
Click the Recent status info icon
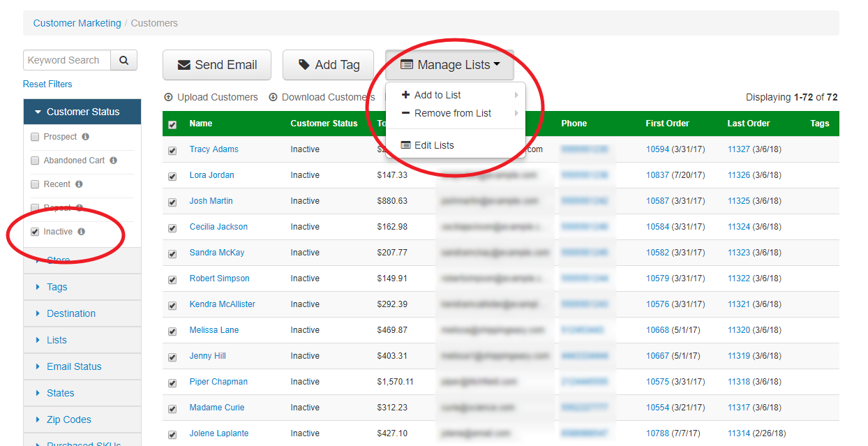(79, 184)
